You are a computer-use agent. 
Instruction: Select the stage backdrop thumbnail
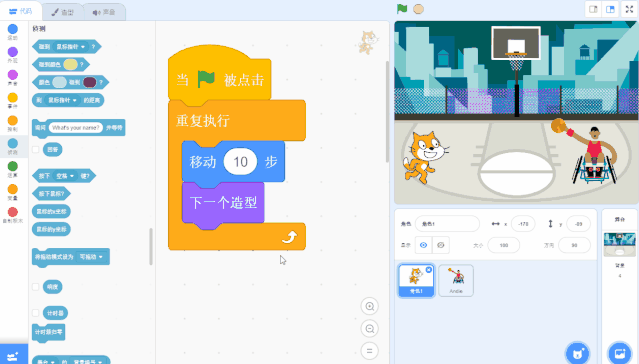click(619, 245)
